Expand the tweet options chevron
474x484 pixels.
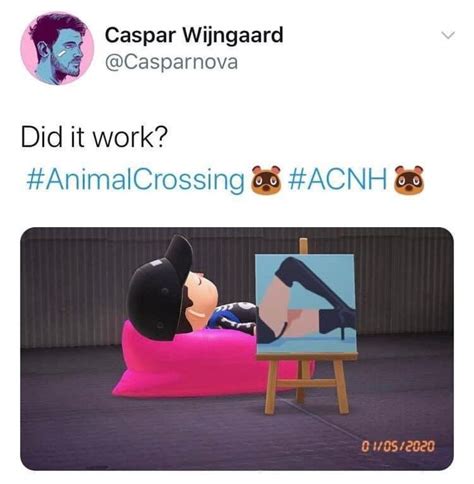447,35
